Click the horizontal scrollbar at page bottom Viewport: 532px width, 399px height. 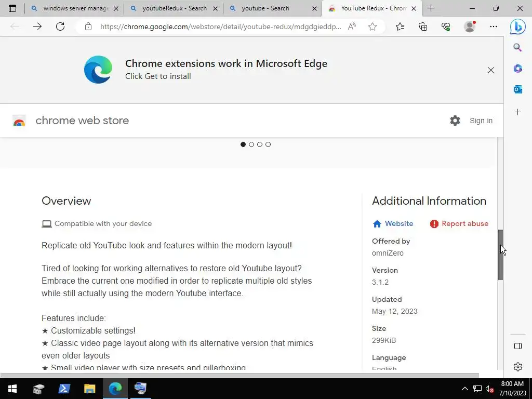(240, 375)
